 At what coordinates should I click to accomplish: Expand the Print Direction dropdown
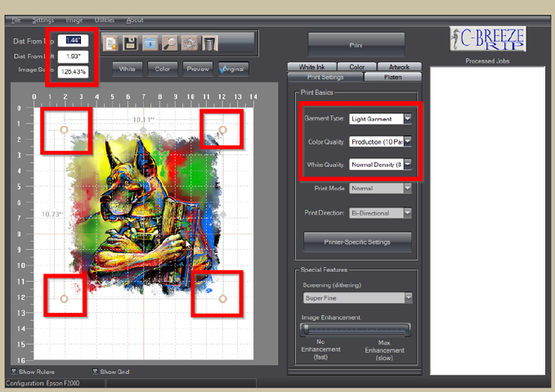coord(407,212)
